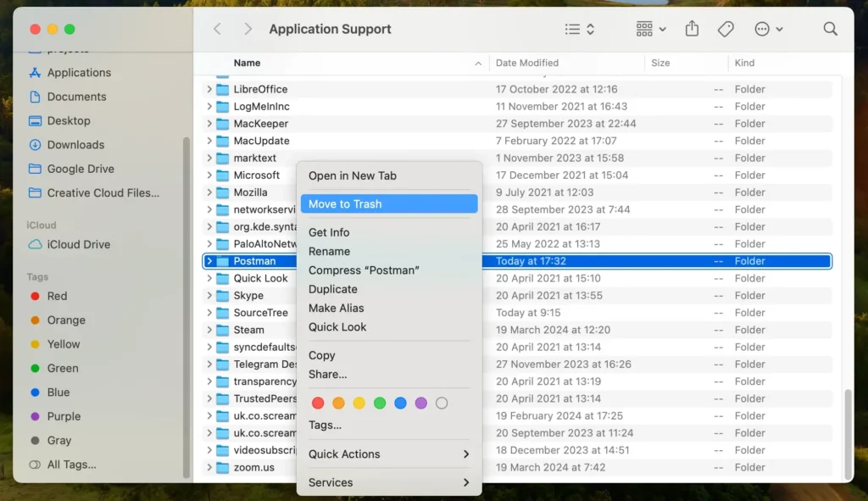Select the MacUpdate folder row
This screenshot has height=501, width=868.
517,141
